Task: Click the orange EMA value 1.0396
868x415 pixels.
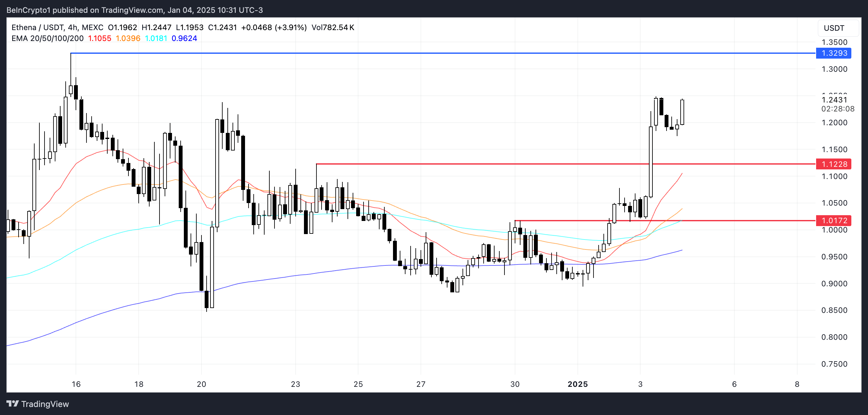Action: 128,38
